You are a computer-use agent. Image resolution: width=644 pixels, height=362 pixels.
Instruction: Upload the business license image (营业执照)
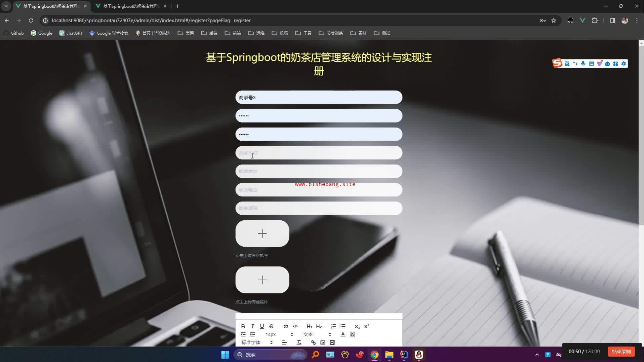(262, 233)
